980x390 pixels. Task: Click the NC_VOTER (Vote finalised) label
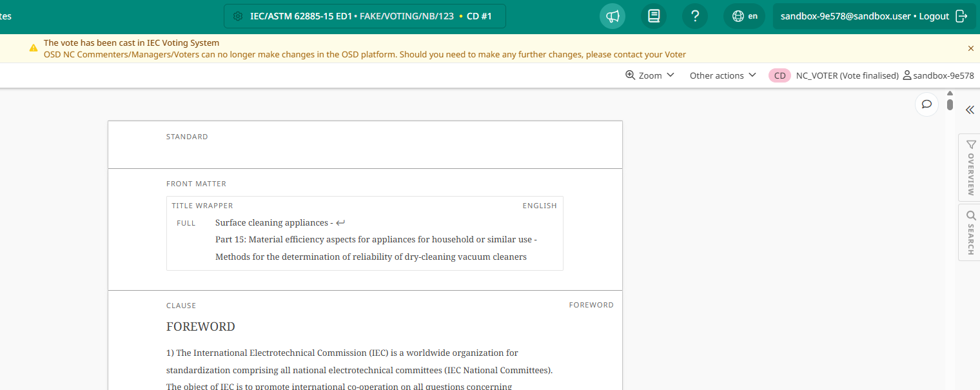click(847, 75)
